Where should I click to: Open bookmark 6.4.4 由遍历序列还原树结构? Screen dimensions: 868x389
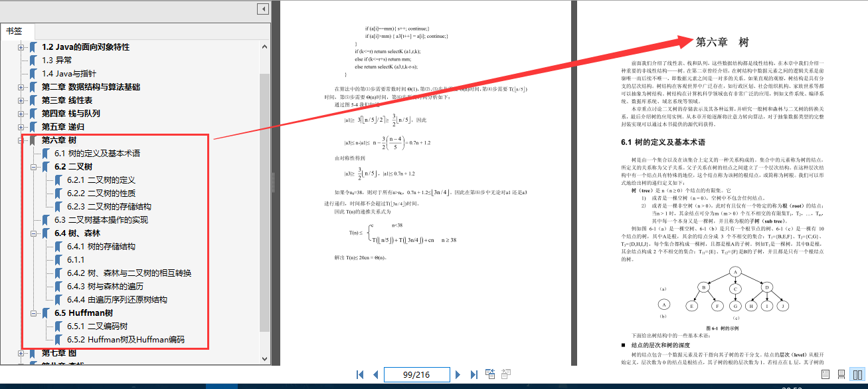(117, 300)
